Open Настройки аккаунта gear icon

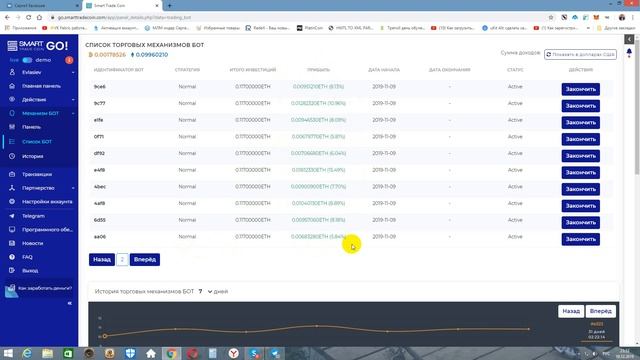point(12,202)
